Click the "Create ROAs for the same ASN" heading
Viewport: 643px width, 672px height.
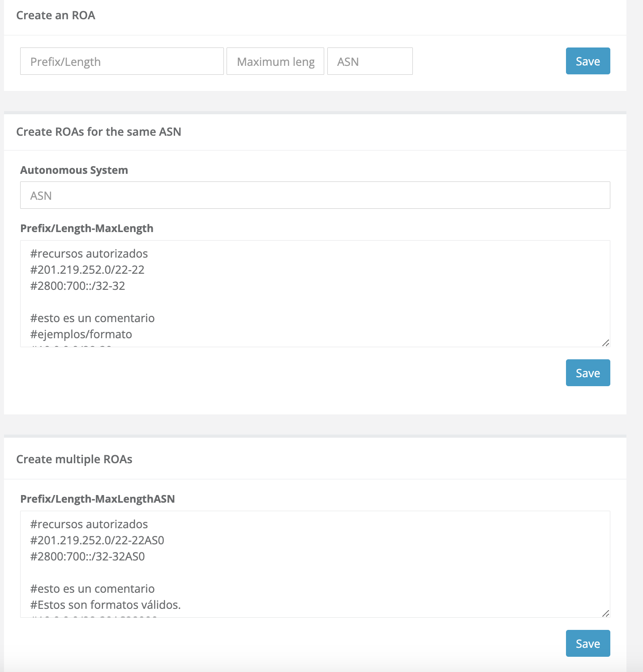click(99, 132)
